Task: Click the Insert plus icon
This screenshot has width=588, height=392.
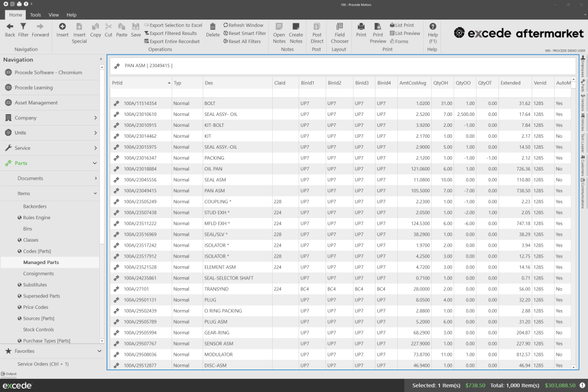Action: [x=62, y=26]
